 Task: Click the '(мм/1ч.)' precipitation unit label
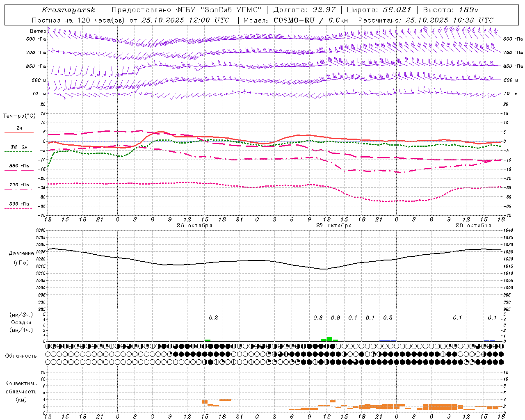(21, 330)
